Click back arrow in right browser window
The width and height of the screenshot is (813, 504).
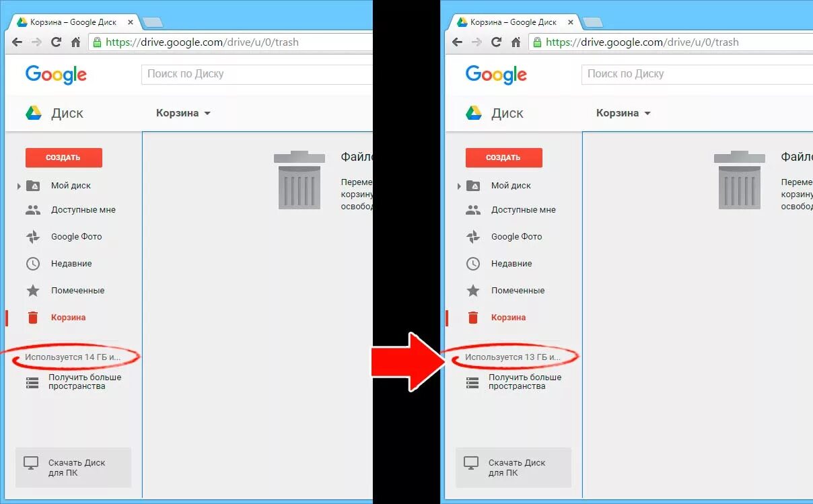458,42
